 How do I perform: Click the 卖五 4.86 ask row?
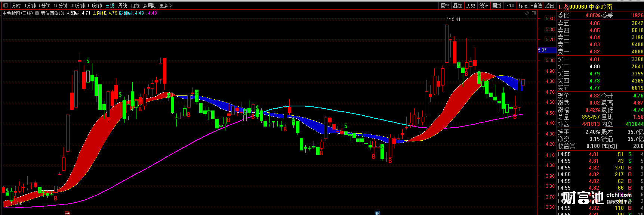[x=600, y=23]
